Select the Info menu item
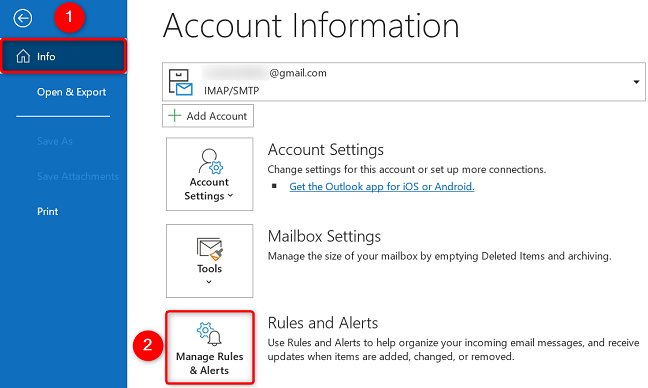This screenshot has height=388, width=648. click(x=63, y=56)
